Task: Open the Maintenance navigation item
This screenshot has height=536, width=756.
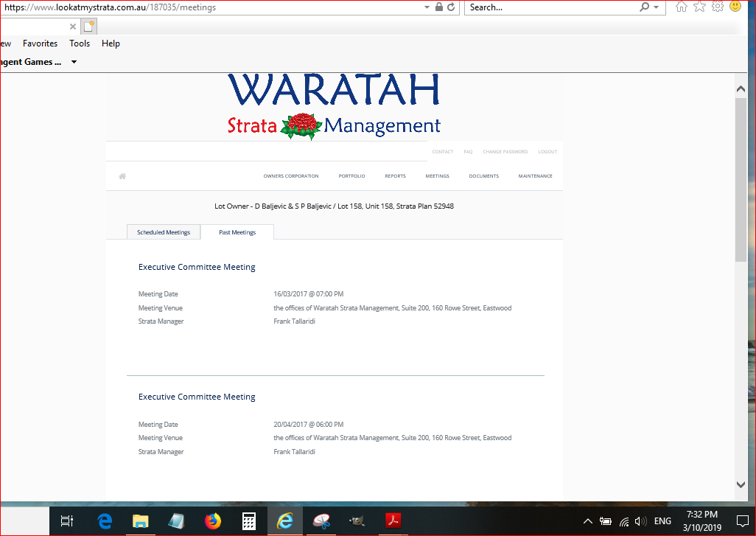Action: click(x=535, y=176)
